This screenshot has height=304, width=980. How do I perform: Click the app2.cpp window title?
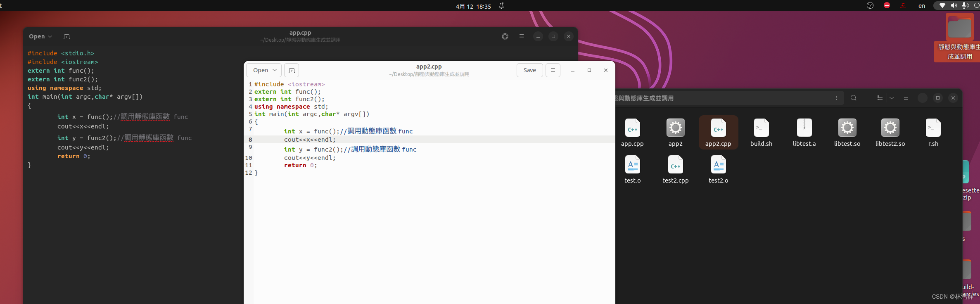tap(429, 66)
